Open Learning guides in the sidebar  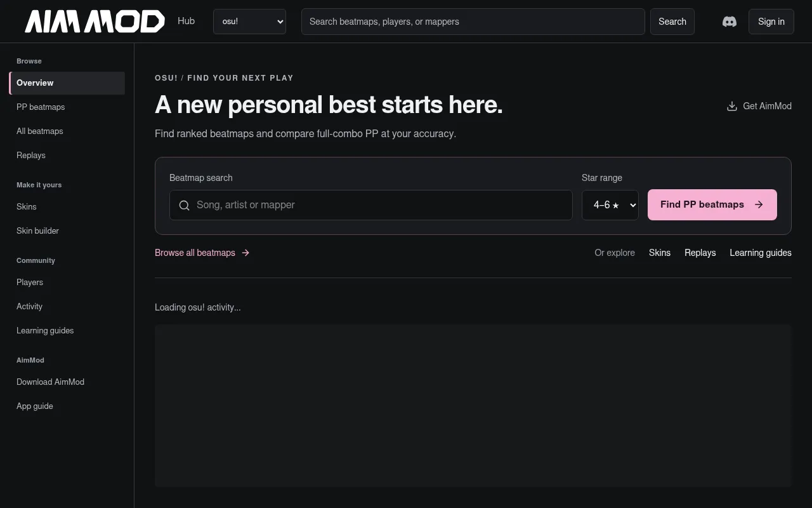pos(67,331)
